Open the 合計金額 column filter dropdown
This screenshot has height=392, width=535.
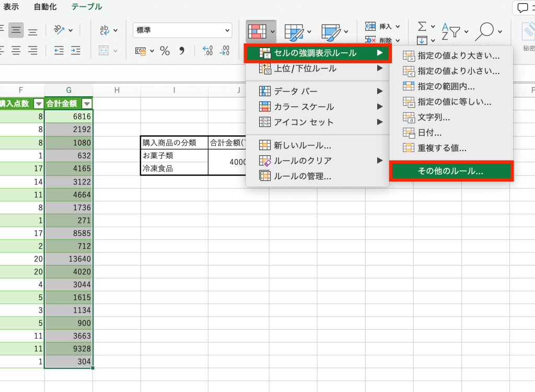click(87, 103)
